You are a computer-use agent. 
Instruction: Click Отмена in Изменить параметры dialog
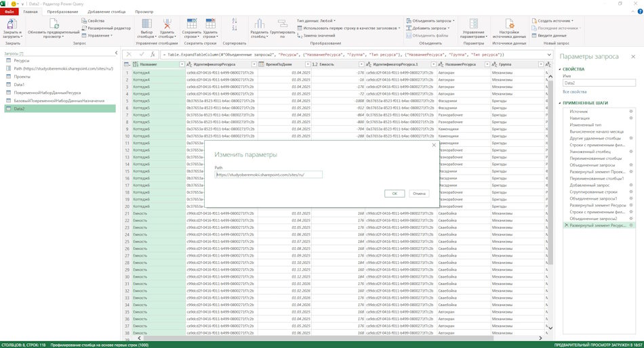coord(419,193)
